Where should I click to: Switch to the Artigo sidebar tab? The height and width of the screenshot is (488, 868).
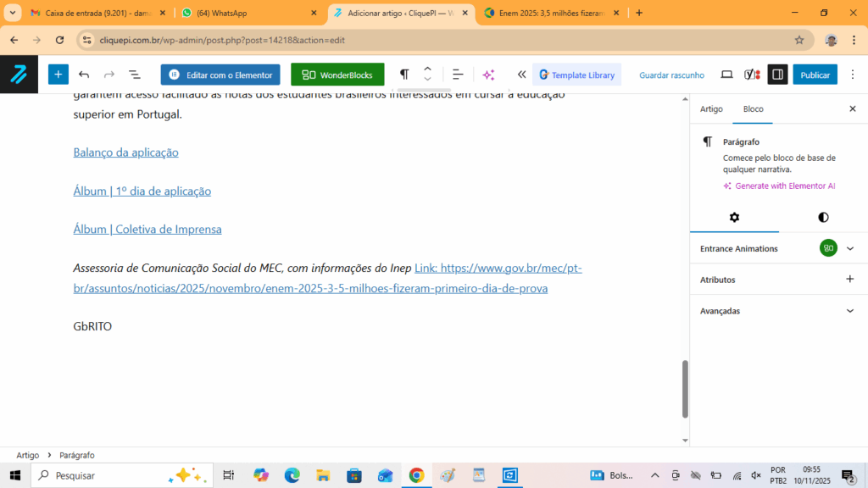click(711, 109)
